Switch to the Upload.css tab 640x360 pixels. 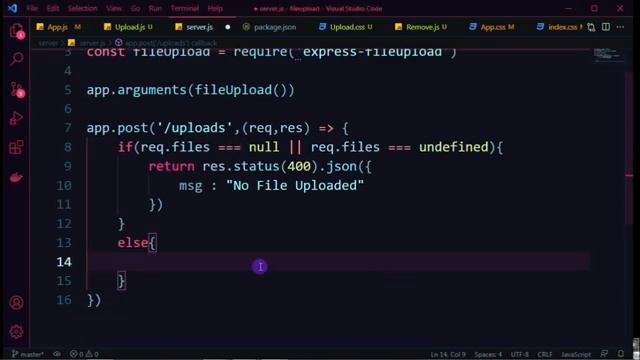(x=346, y=27)
